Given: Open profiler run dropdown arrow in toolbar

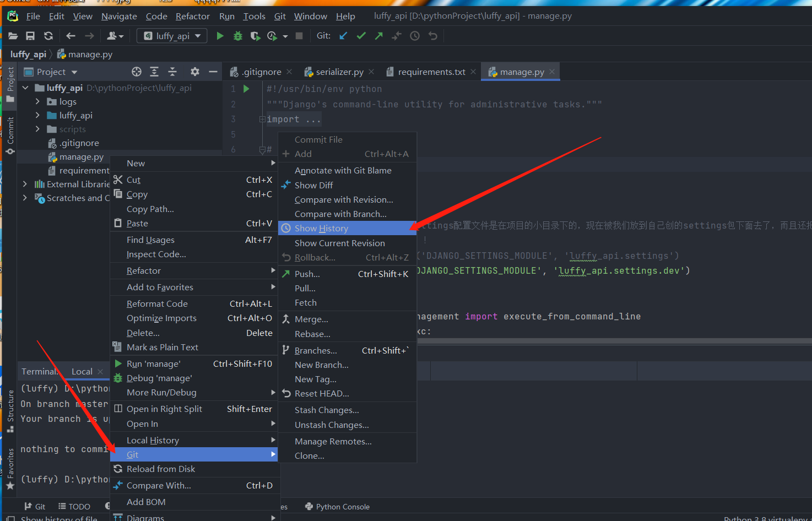Looking at the screenshot, I should [285, 36].
